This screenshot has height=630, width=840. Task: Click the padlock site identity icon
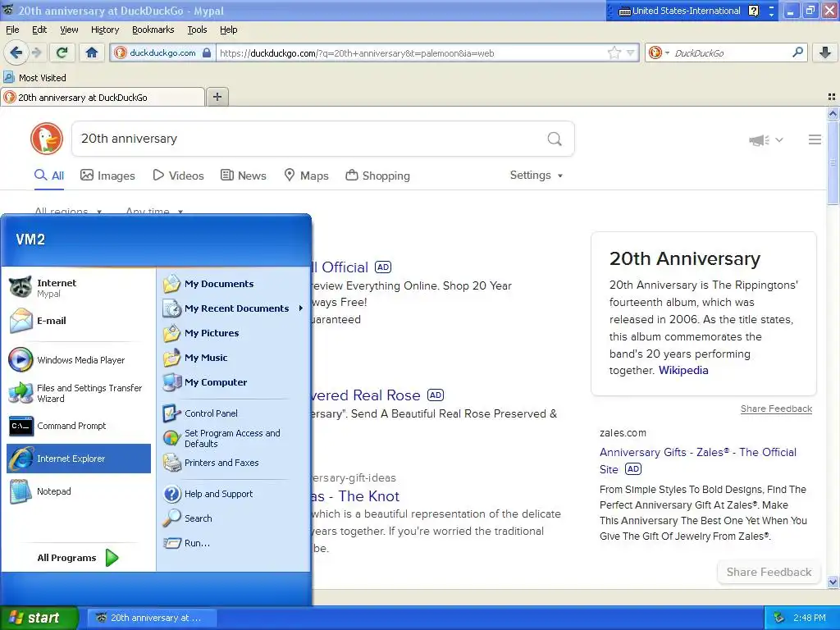pyautogui.click(x=206, y=53)
